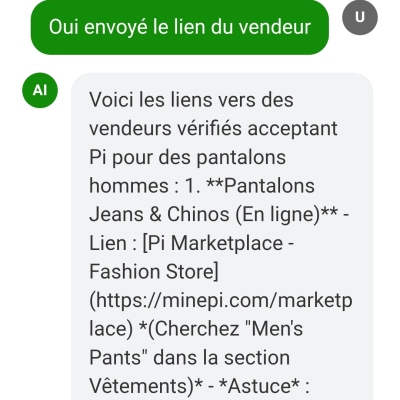Click the 'Fashion Store]' link label

154,272
